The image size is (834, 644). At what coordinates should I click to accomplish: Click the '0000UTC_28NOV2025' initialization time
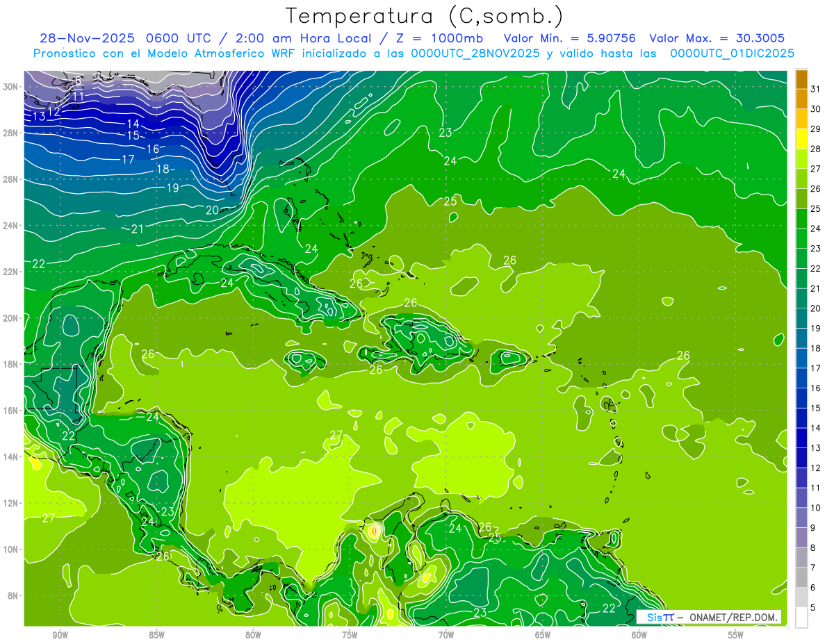pyautogui.click(x=475, y=53)
